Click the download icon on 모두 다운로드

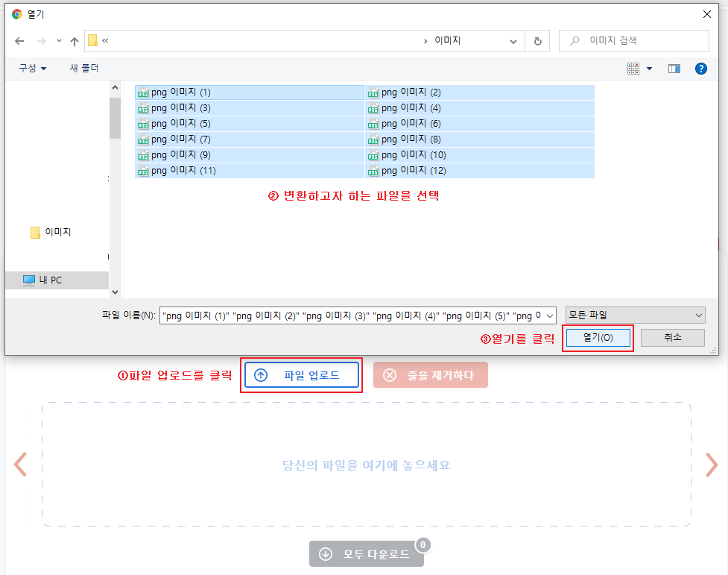point(326,553)
